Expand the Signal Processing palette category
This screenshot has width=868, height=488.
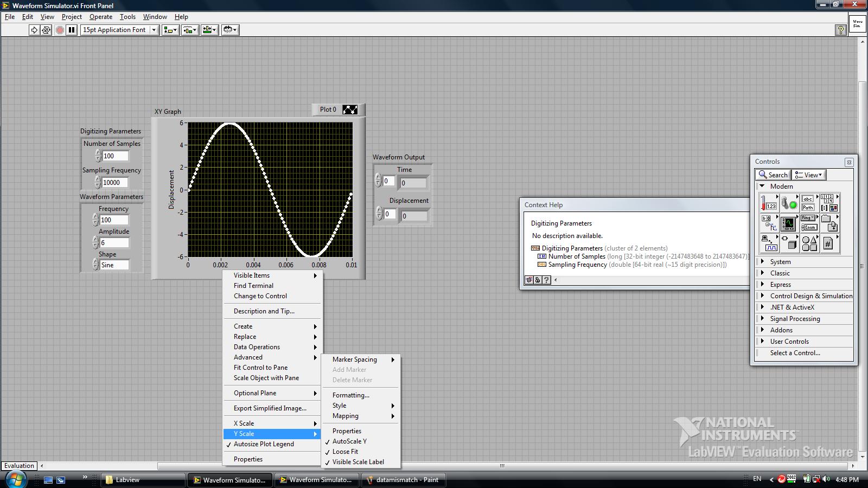[795, 319]
